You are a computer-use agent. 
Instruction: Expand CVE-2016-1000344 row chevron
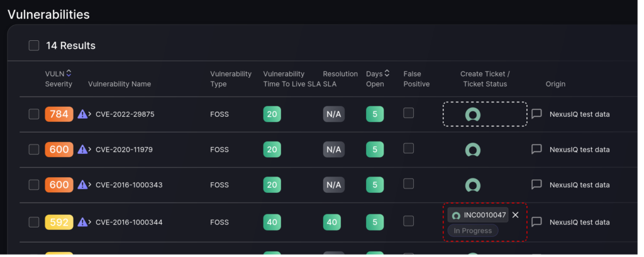(x=90, y=222)
